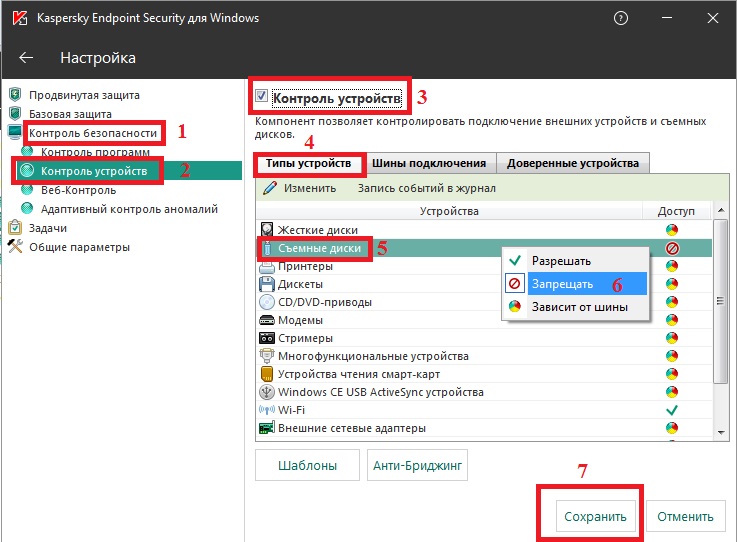The image size is (737, 542).
Task: Click Запись событий в журнал
Action: tap(427, 188)
